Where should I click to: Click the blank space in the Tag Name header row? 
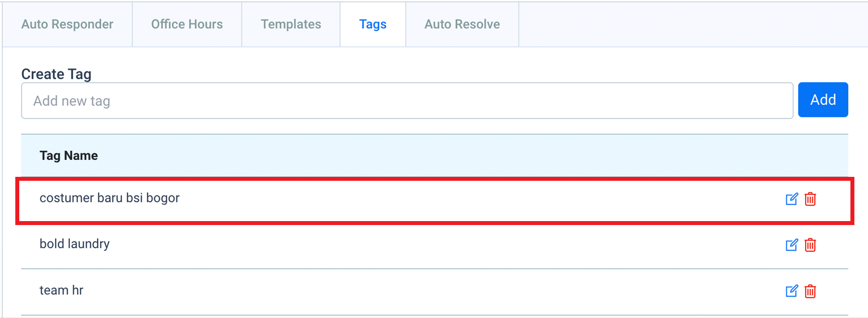[x=473, y=156]
